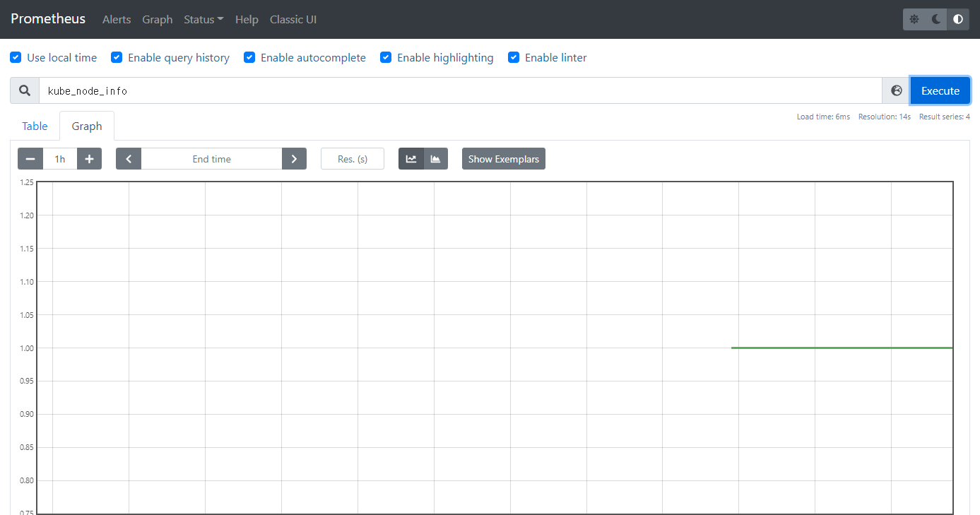This screenshot has width=980, height=515.
Task: Show unstacked line graph icon
Action: 411,159
